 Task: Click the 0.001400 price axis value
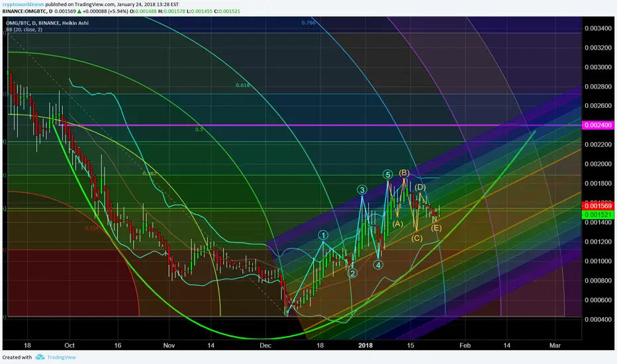pyautogui.click(x=598, y=222)
